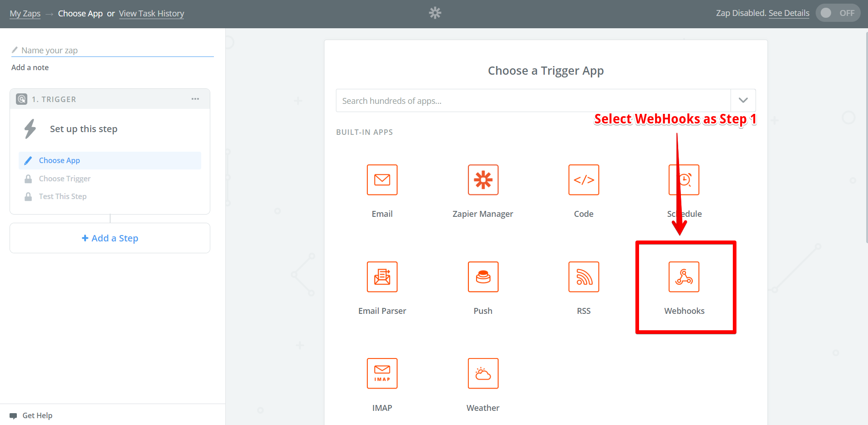This screenshot has width=868, height=425.
Task: Pick the RSS feed app icon
Action: tap(584, 277)
